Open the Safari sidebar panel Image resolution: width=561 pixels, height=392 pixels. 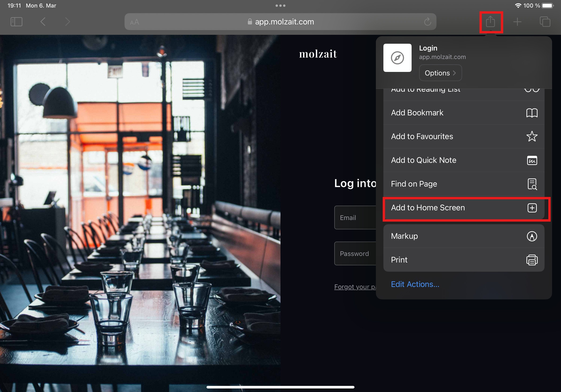pos(16,22)
